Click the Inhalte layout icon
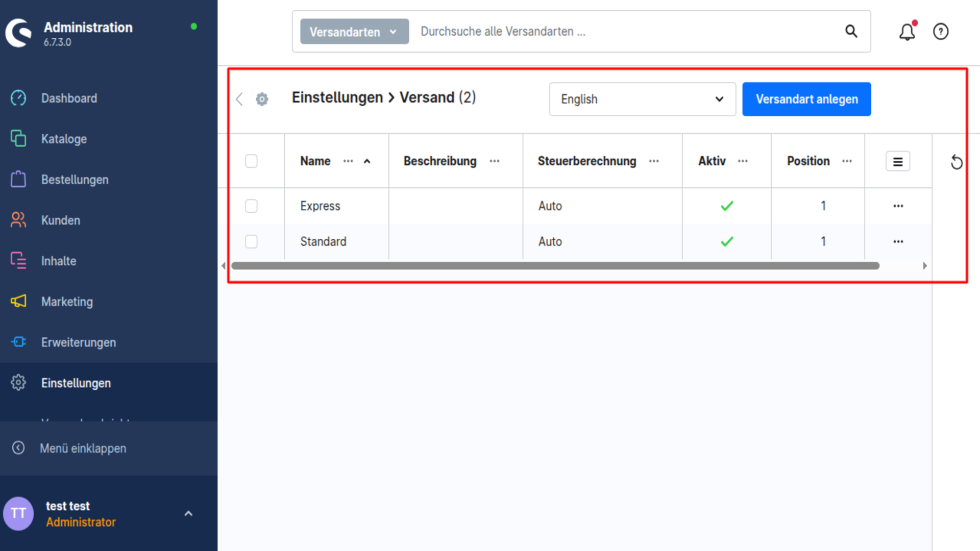The width and height of the screenshot is (980, 551). 18,261
